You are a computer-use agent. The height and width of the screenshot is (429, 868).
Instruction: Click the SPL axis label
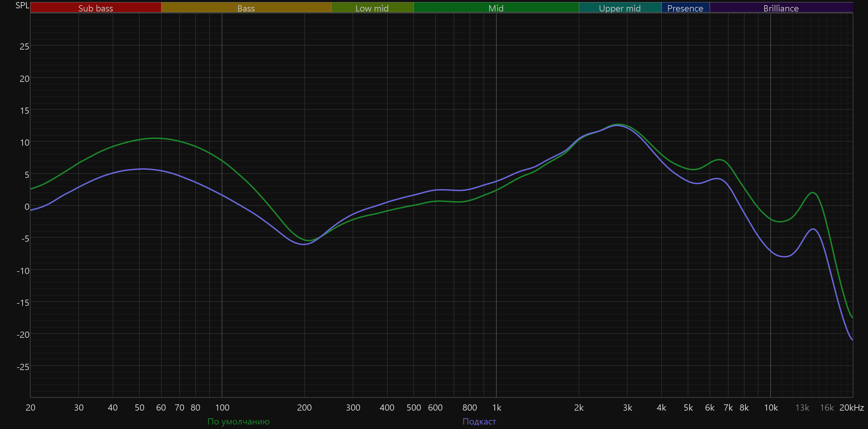(22, 6)
